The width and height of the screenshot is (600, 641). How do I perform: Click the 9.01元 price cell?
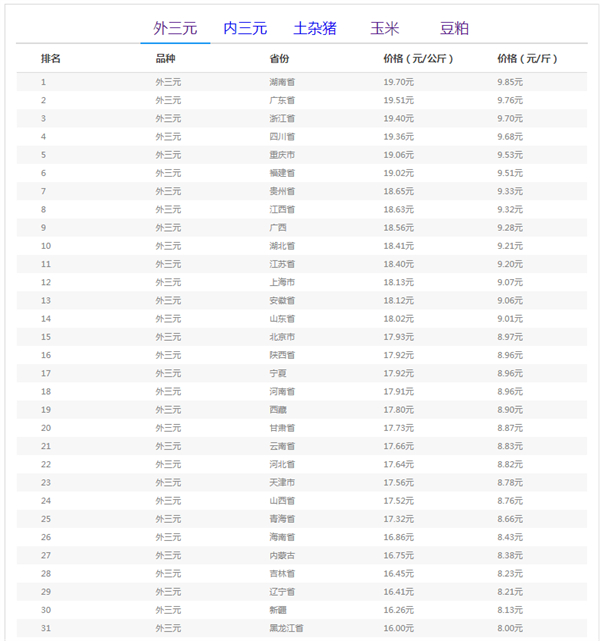pyautogui.click(x=510, y=318)
